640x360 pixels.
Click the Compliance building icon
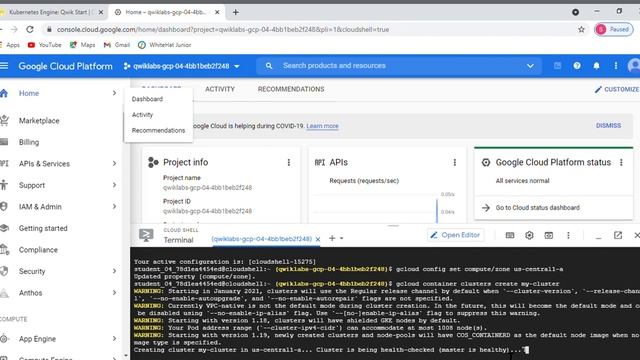[x=4, y=249]
